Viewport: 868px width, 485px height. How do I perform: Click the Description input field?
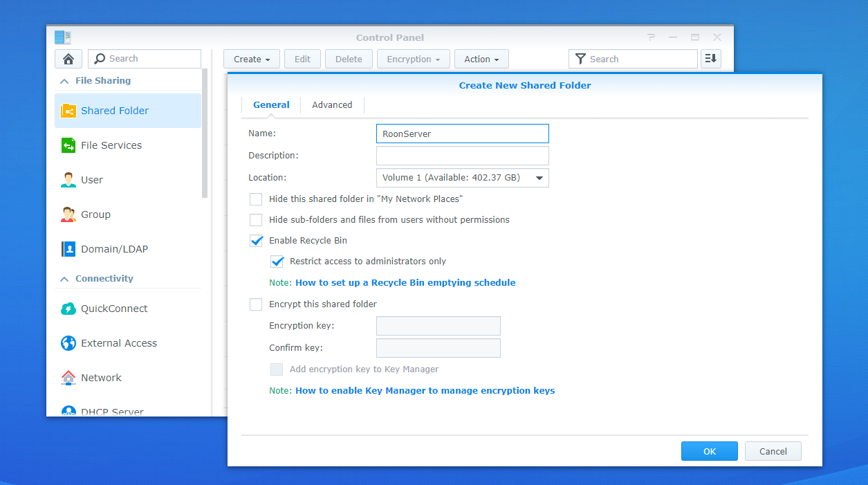click(x=462, y=156)
